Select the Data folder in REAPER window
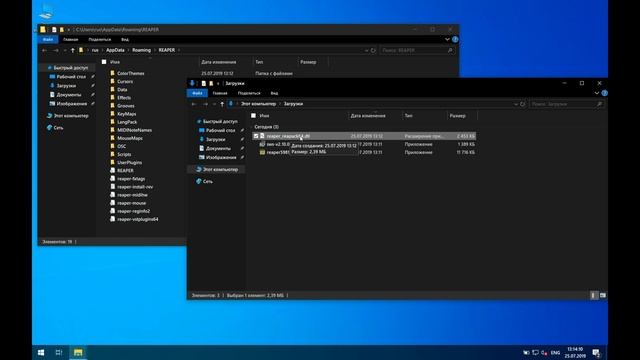The height and width of the screenshot is (360, 640). click(122, 90)
